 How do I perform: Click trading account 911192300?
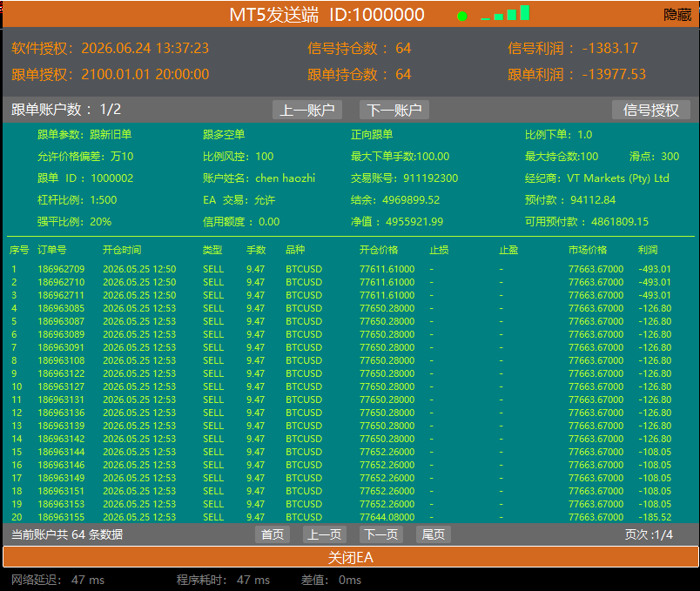click(x=430, y=178)
